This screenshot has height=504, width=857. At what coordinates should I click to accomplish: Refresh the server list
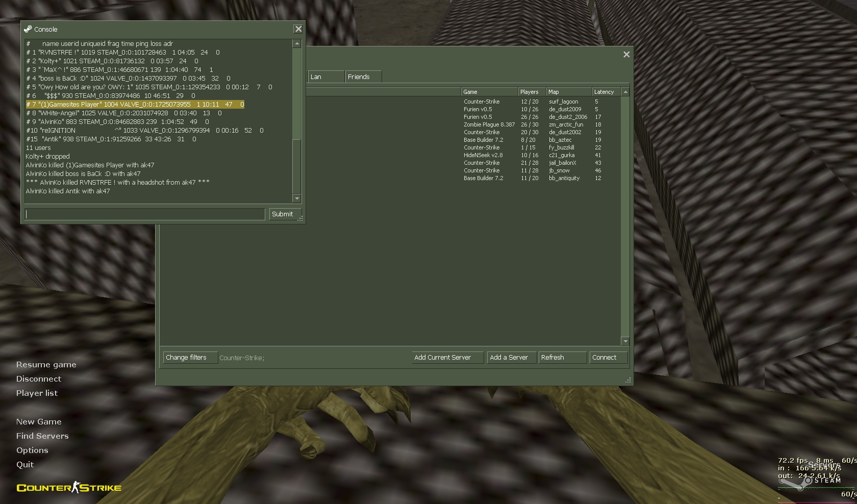pos(563,358)
